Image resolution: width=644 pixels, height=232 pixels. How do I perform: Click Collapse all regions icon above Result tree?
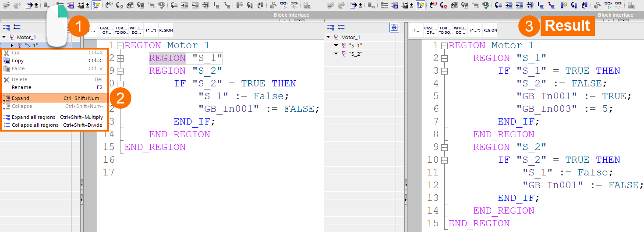point(341,27)
